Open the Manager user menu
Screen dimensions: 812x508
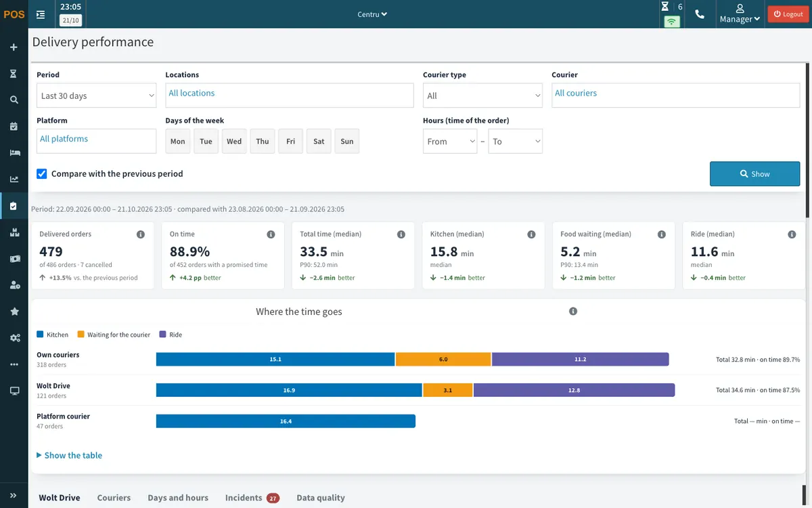pyautogui.click(x=740, y=14)
